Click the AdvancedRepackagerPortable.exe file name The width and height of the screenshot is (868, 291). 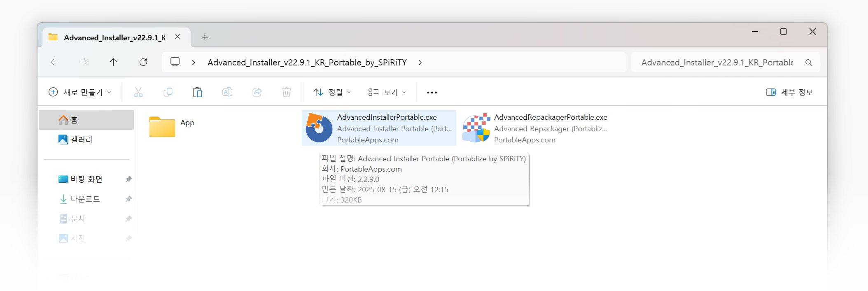[x=551, y=117]
